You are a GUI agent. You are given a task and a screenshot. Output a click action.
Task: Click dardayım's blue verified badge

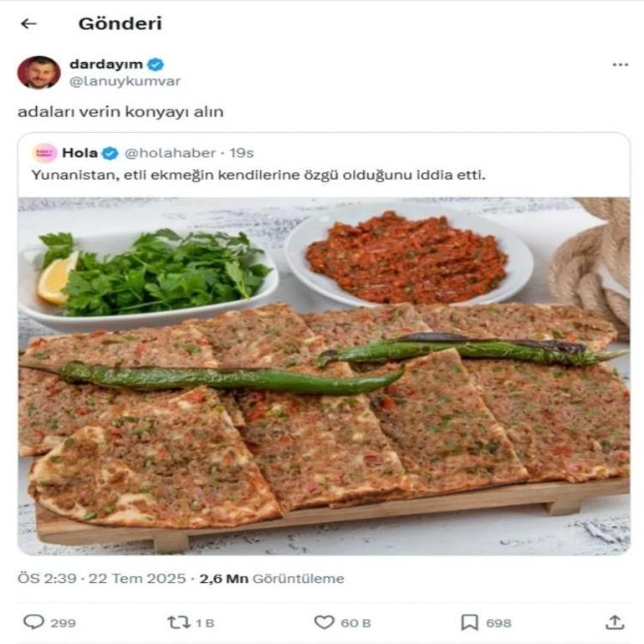pos(156,64)
